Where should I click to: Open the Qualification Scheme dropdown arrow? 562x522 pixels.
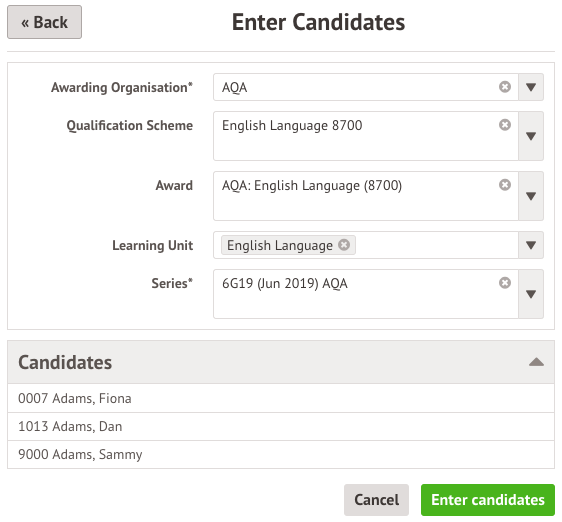point(531,136)
